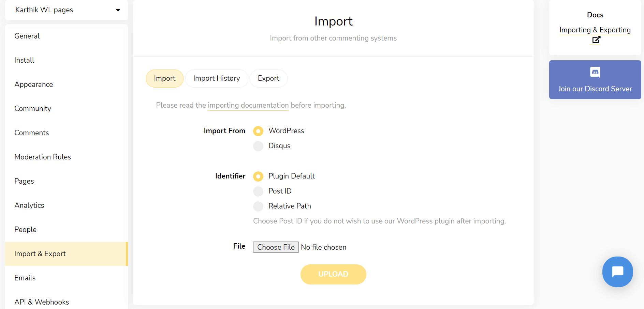
Task: Select WordPress as the import source
Action: pos(258,131)
